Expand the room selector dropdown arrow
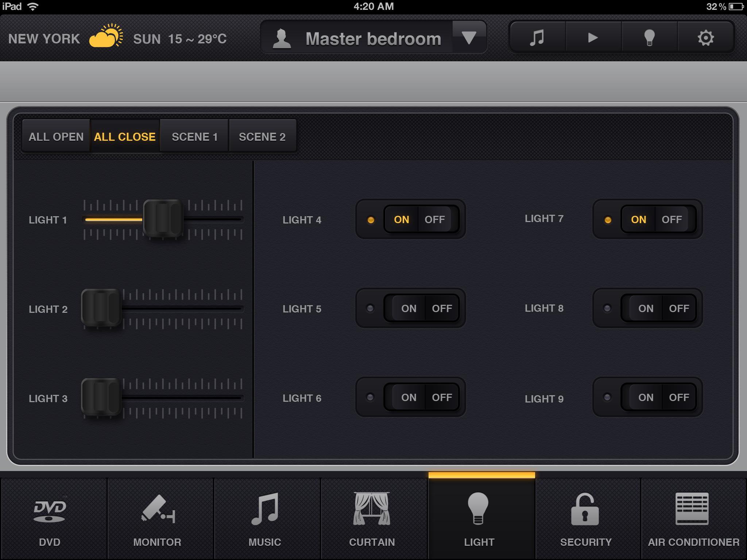The image size is (747, 560). point(469,38)
